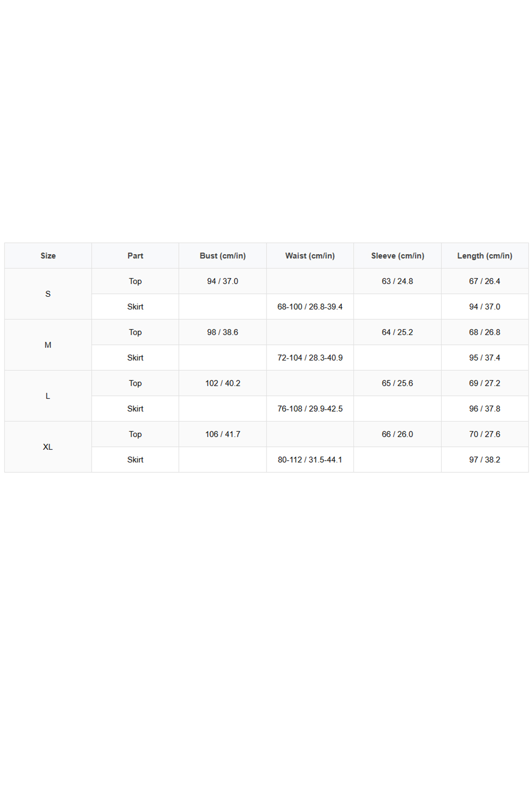Select the Waist (cm/in) header cell
532x798 pixels.
tap(310, 256)
